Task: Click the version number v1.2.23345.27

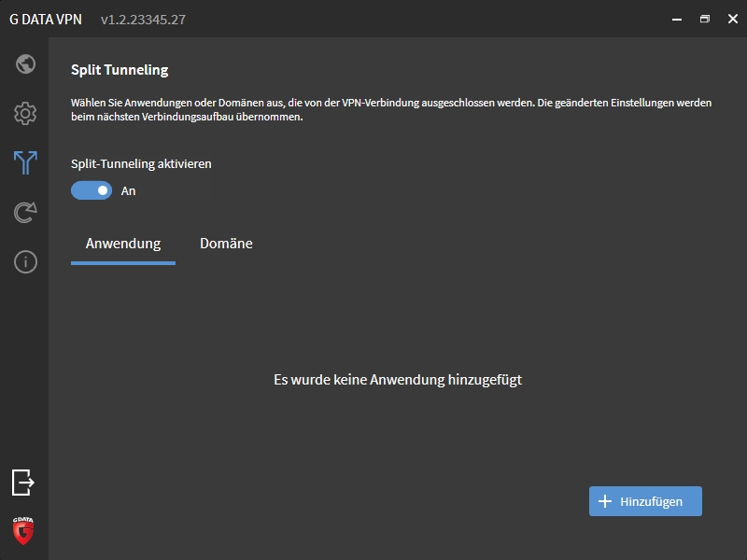Action: coord(144,20)
